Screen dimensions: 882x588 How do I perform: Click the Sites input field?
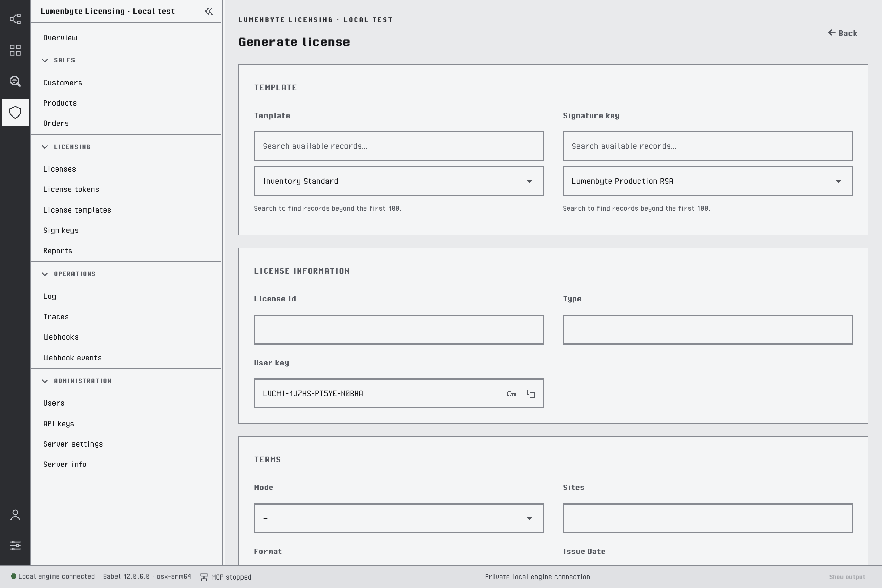tap(708, 518)
